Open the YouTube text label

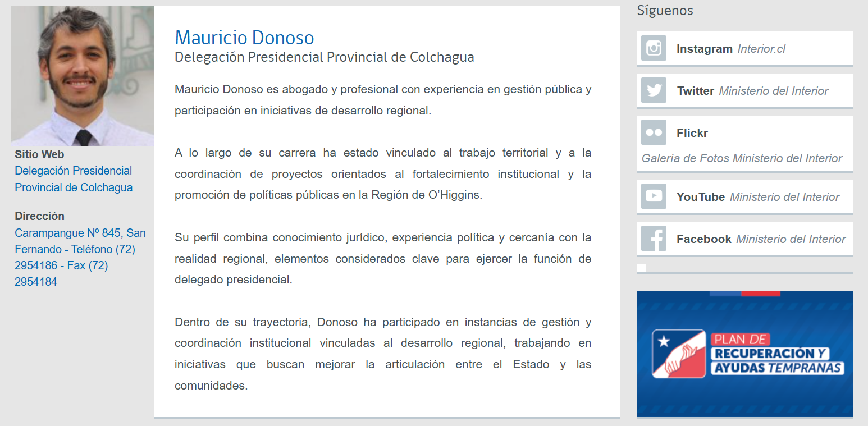[x=700, y=197]
